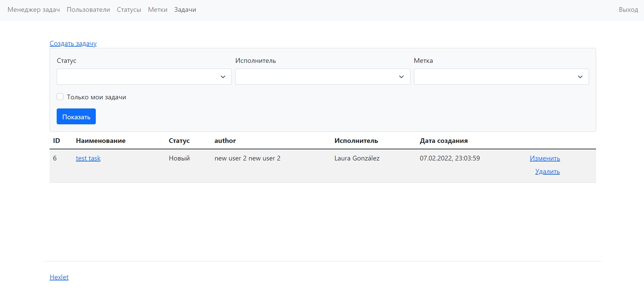Viewport: 644px width, 299px height.
Task: Expand the Метка filter dropdown
Action: [501, 77]
